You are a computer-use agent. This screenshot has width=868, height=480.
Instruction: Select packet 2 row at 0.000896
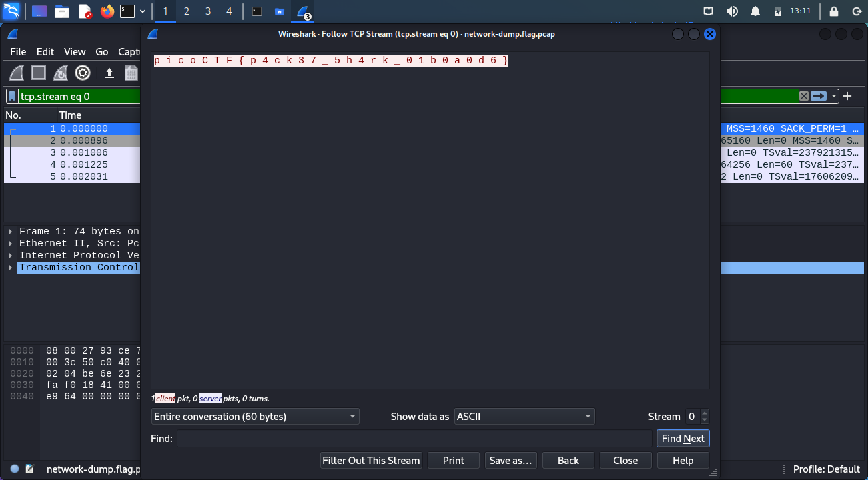pyautogui.click(x=72, y=140)
